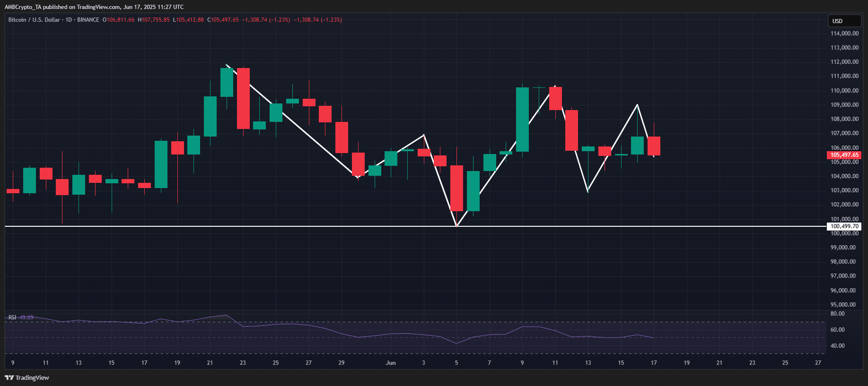Click the AMBCrypto_TA published header text
Image resolution: width=868 pixels, height=386 pixels.
pos(94,7)
